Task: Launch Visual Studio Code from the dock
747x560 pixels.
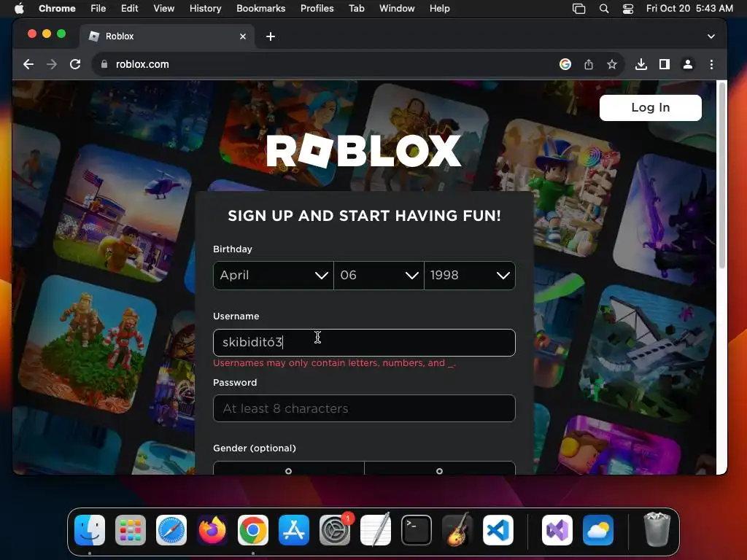Action: [498, 530]
